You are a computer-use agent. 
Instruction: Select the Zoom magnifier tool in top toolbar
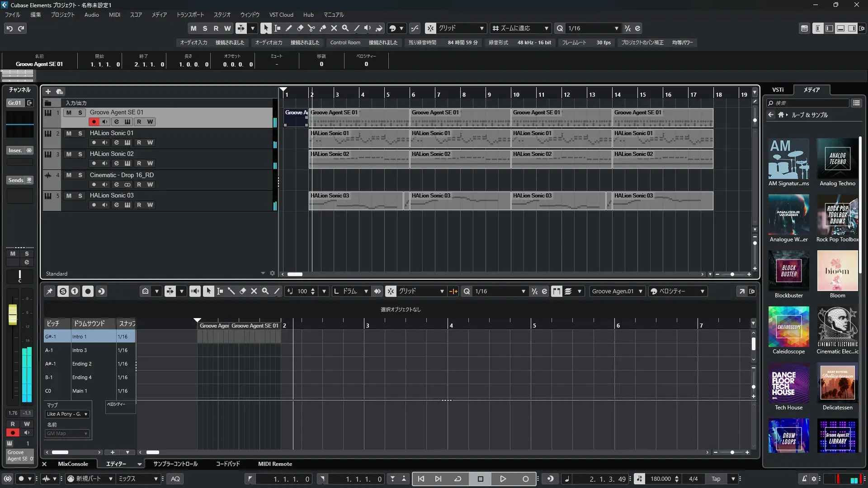[345, 28]
